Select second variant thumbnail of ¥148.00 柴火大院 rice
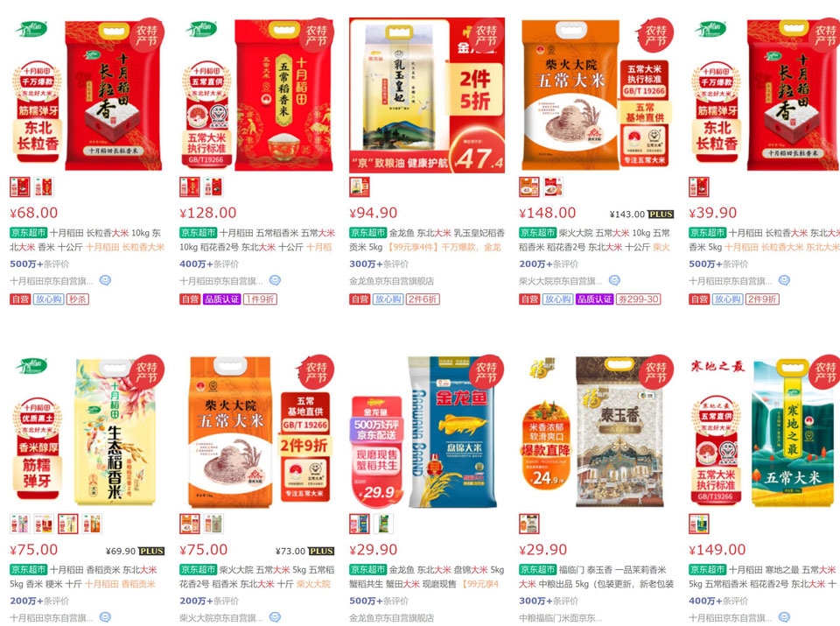 pyautogui.click(x=553, y=187)
